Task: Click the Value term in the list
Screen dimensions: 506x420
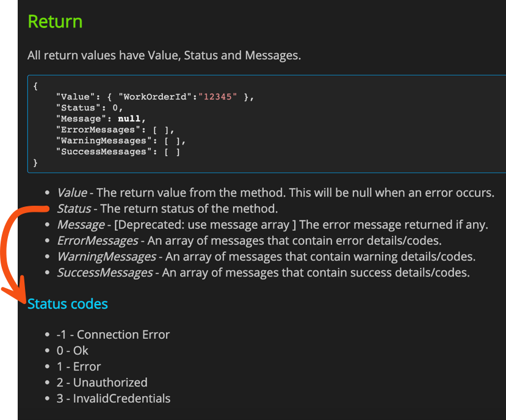Action: pyautogui.click(x=72, y=193)
